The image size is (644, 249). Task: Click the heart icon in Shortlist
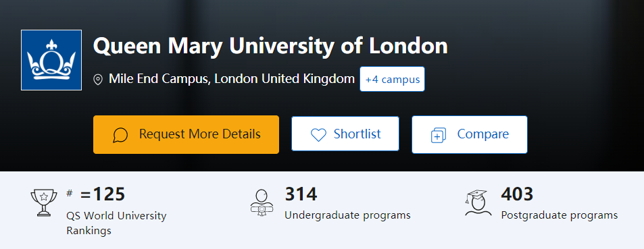coord(318,134)
